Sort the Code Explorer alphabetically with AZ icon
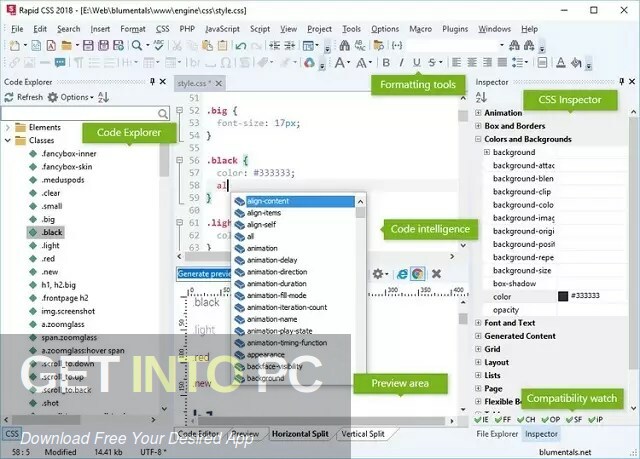 (x=103, y=97)
